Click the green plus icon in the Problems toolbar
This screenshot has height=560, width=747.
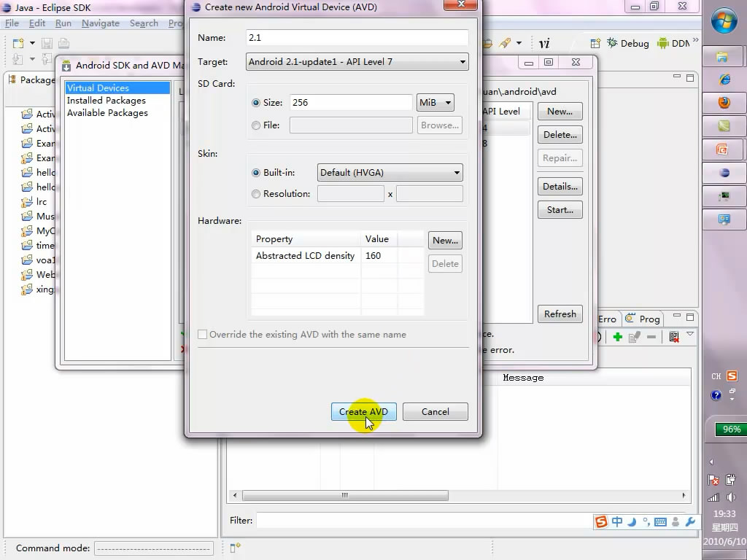617,337
